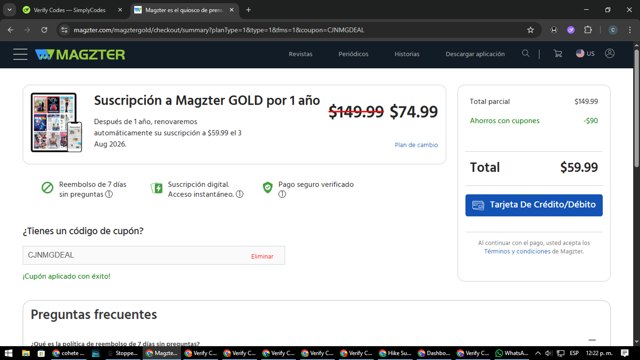640x360 pixels.
Task: Click the ¡Cupón aplicado con éxito! message
Action: (x=67, y=276)
